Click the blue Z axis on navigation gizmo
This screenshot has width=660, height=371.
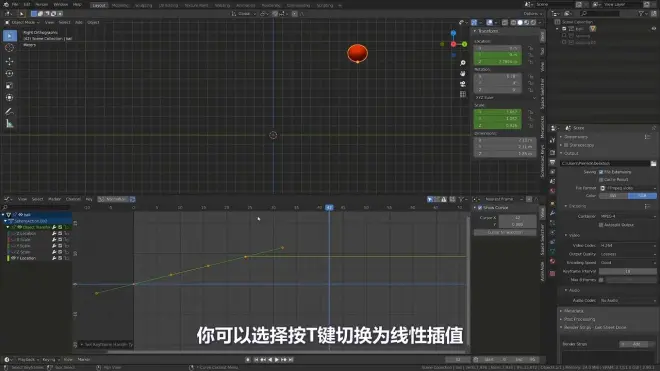tap(453, 33)
